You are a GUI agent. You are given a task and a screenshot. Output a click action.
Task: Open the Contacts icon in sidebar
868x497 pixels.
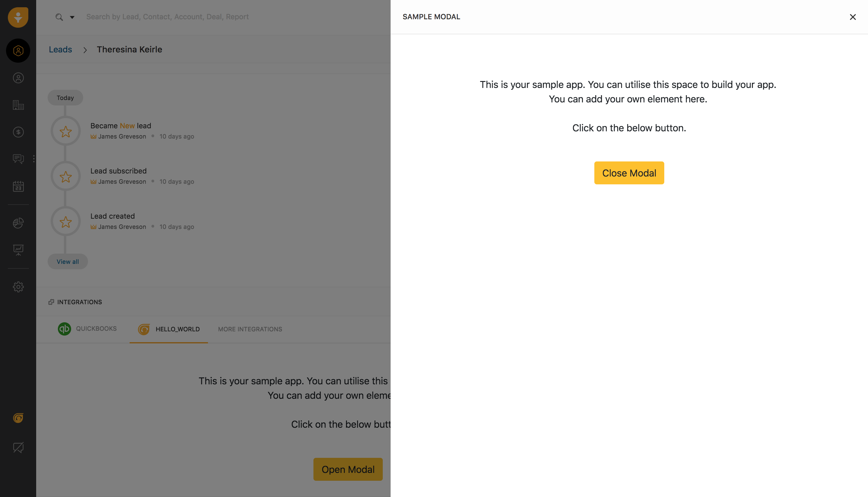tap(18, 78)
